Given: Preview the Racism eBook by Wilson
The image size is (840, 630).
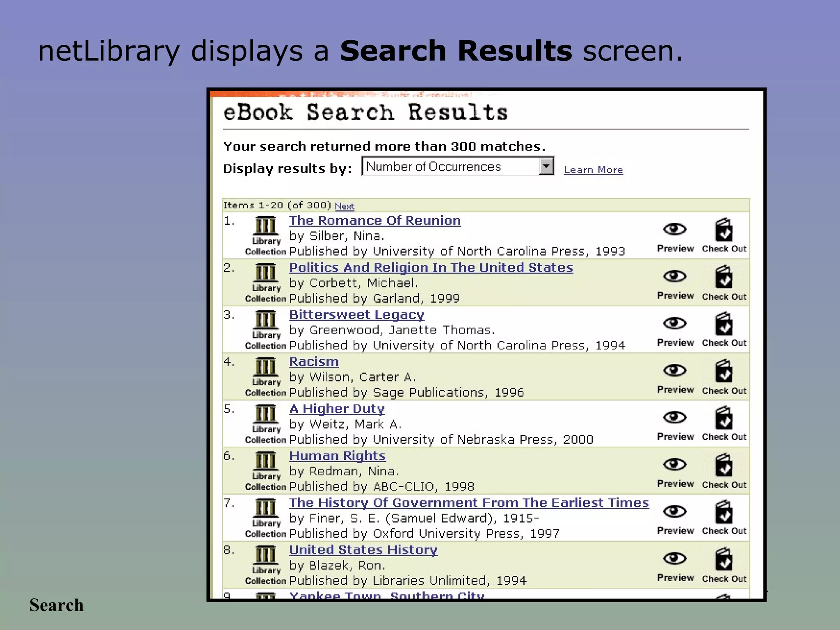Looking at the screenshot, I should point(675,370).
